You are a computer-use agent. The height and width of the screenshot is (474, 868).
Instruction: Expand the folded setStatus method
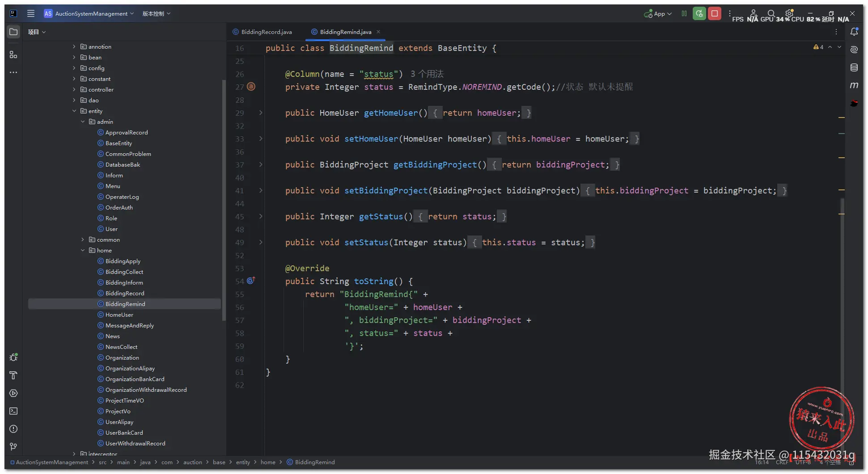pos(261,242)
